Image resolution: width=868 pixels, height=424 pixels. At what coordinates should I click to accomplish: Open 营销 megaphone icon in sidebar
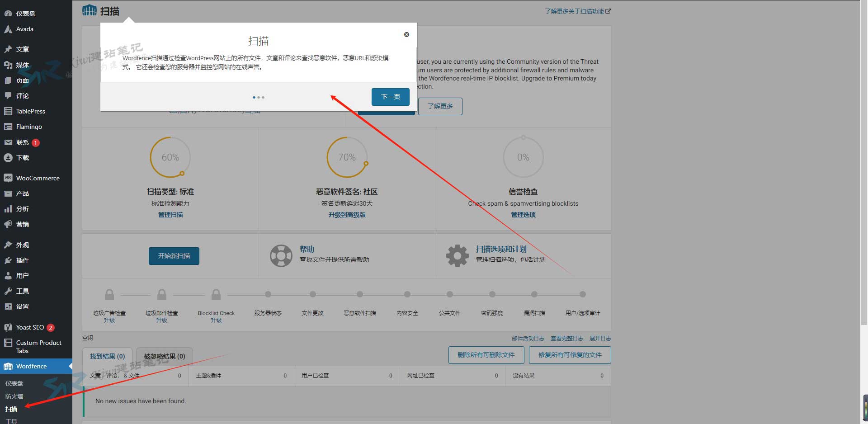pyautogui.click(x=8, y=224)
